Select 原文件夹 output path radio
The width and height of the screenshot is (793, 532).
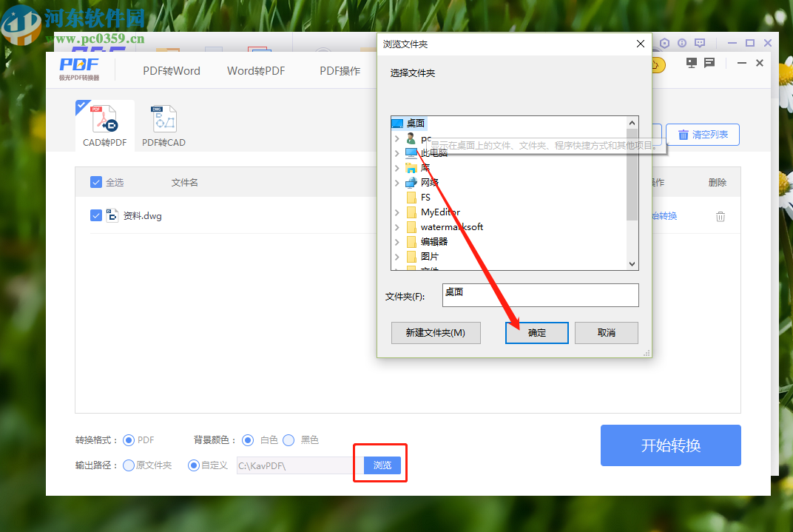[x=129, y=465]
